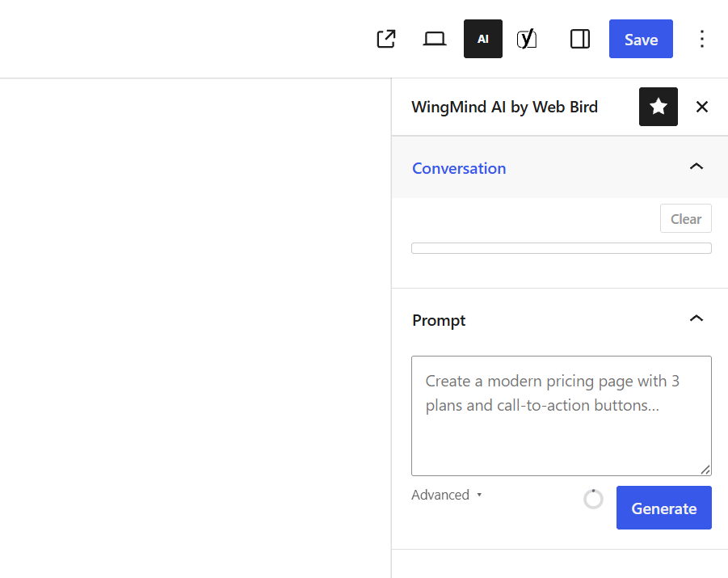Viewport: 728px width, 578px height.
Task: Collapse the Conversation section chevron
Action: 696,167
